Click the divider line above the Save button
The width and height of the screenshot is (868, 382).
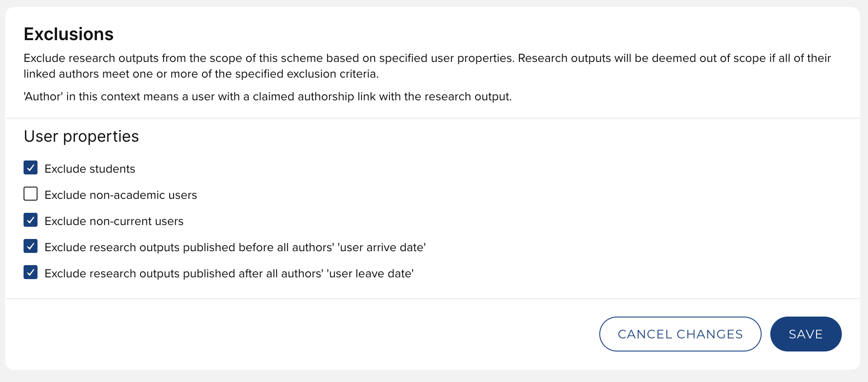433,299
